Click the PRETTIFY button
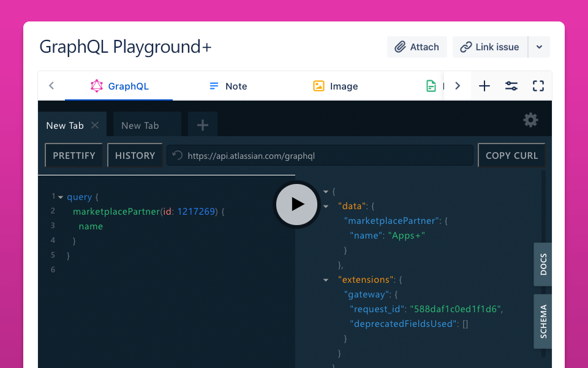The image size is (588, 368). [x=74, y=156]
